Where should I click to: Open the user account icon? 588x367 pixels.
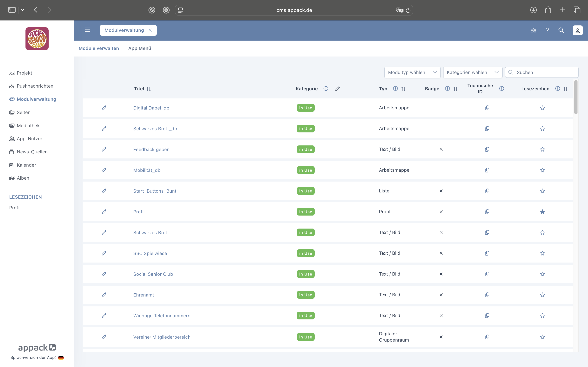click(x=577, y=30)
